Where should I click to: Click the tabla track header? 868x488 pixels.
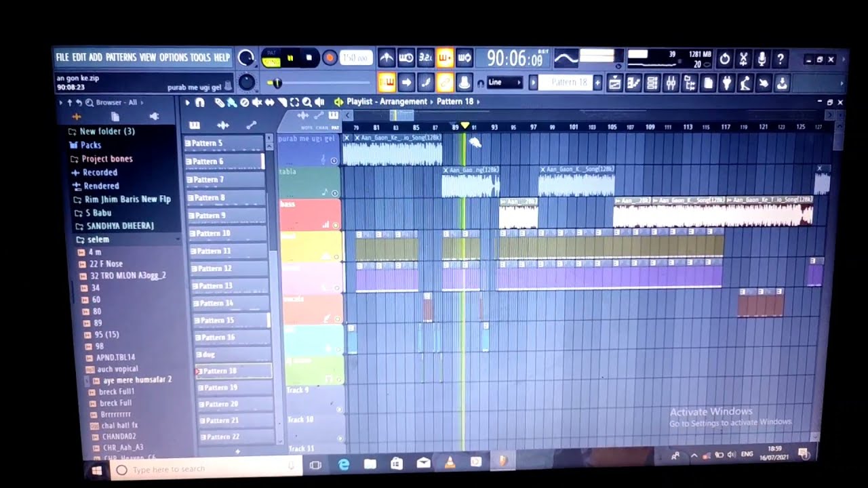(x=309, y=182)
